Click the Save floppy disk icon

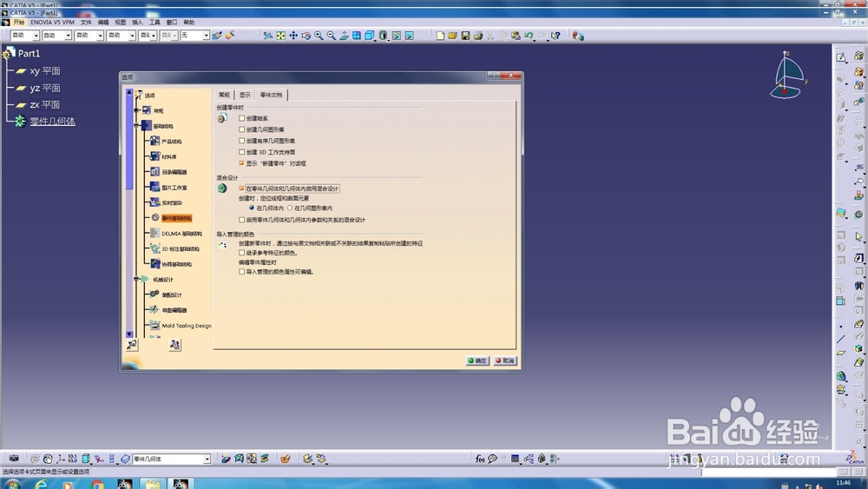click(x=465, y=36)
